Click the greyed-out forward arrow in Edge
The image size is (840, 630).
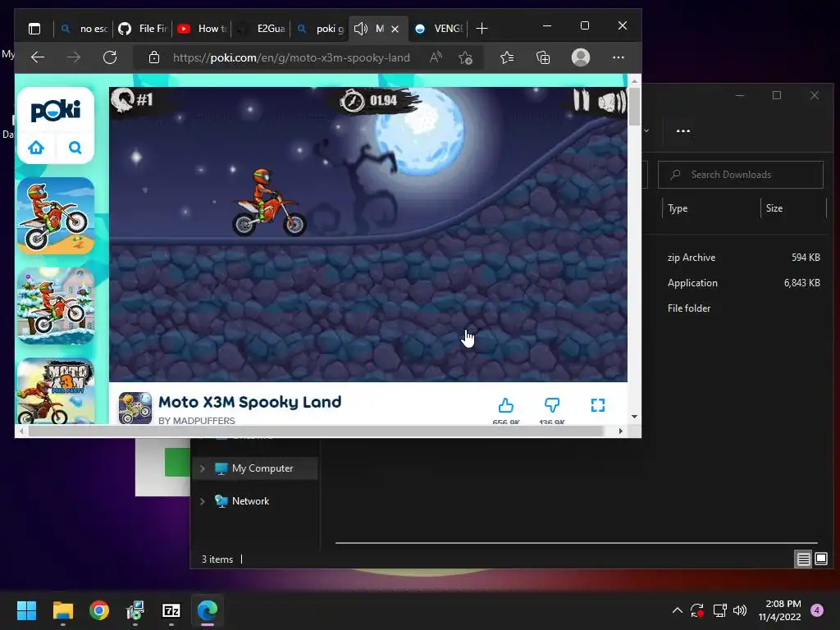tap(74, 57)
